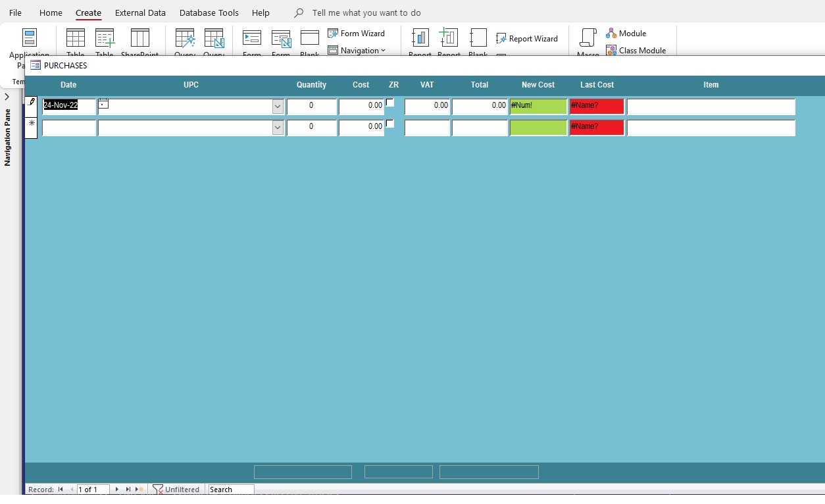Toggle ZR checkbox in first record
Viewport: 825px width, 504px height.
coord(390,103)
